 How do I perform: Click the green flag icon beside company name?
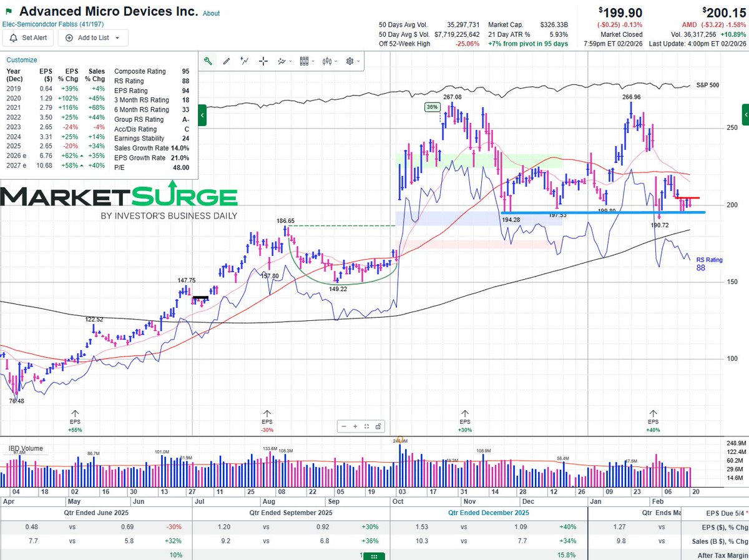(x=7, y=12)
